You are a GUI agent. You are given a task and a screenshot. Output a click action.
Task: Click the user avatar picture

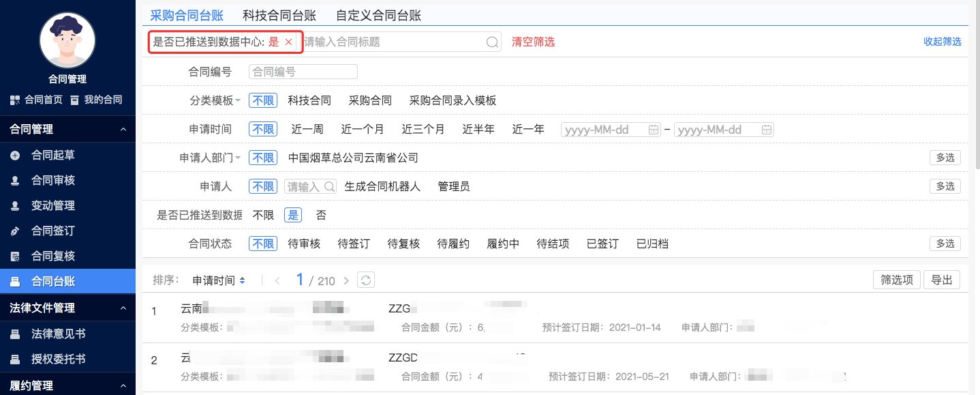tap(67, 40)
